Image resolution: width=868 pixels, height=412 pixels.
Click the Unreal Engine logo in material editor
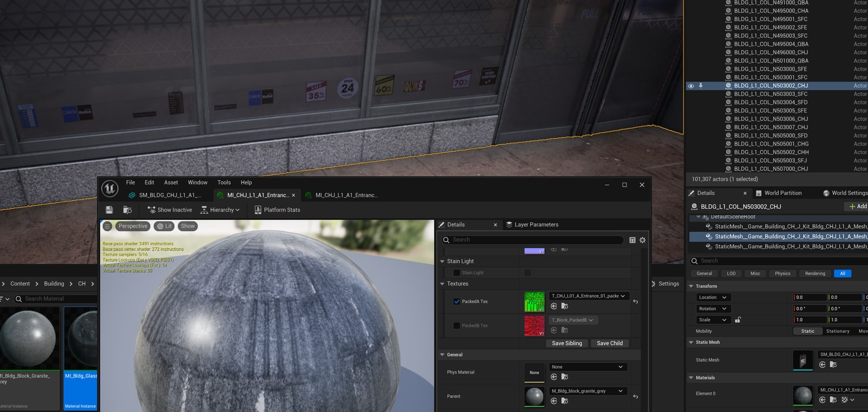click(x=110, y=189)
